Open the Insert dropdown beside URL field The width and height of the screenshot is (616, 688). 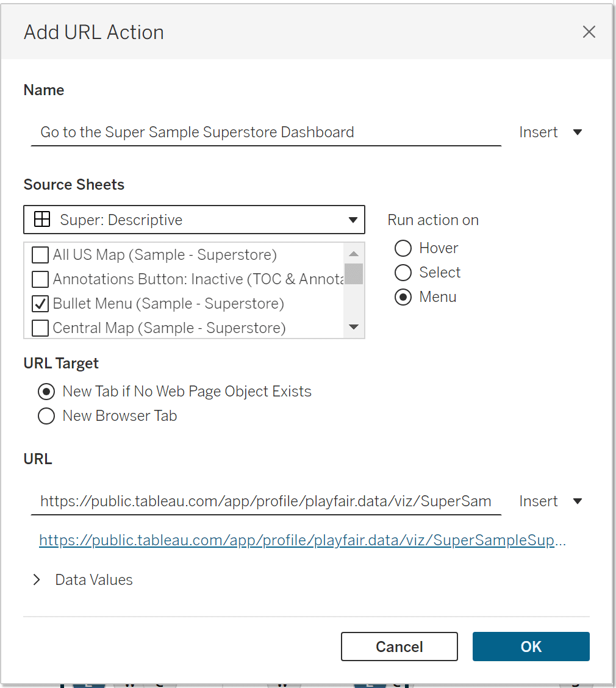click(550, 501)
